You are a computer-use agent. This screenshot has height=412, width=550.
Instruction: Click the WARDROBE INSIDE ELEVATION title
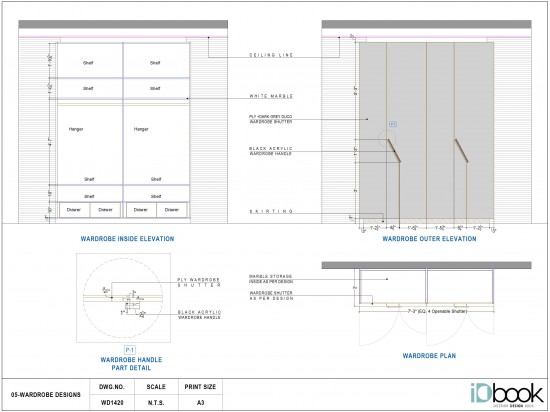pyautogui.click(x=127, y=239)
